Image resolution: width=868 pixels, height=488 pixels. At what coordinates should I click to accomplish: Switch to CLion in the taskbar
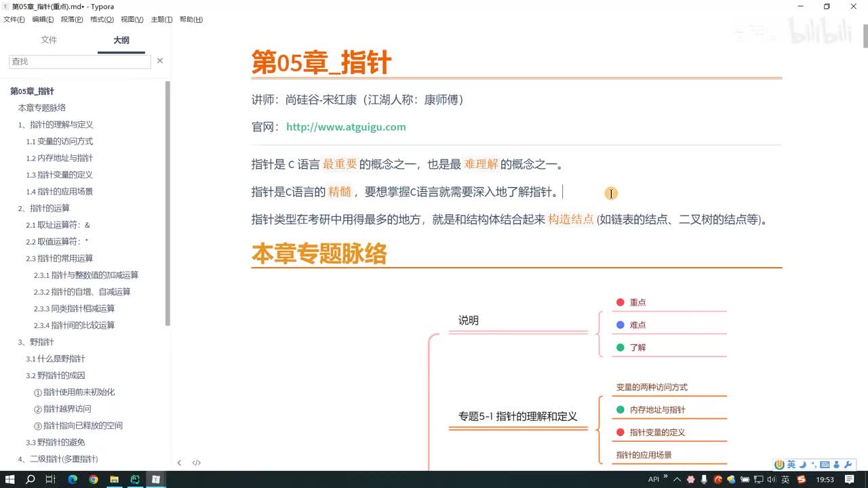click(x=136, y=479)
